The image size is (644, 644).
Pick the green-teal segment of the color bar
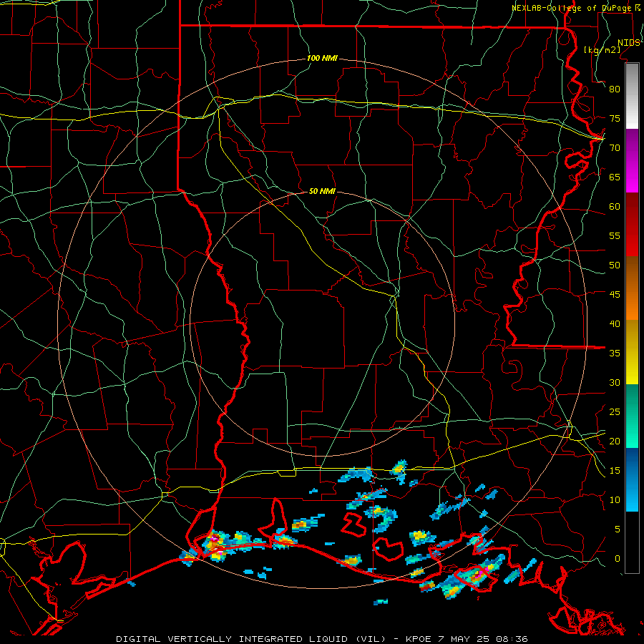(632, 416)
